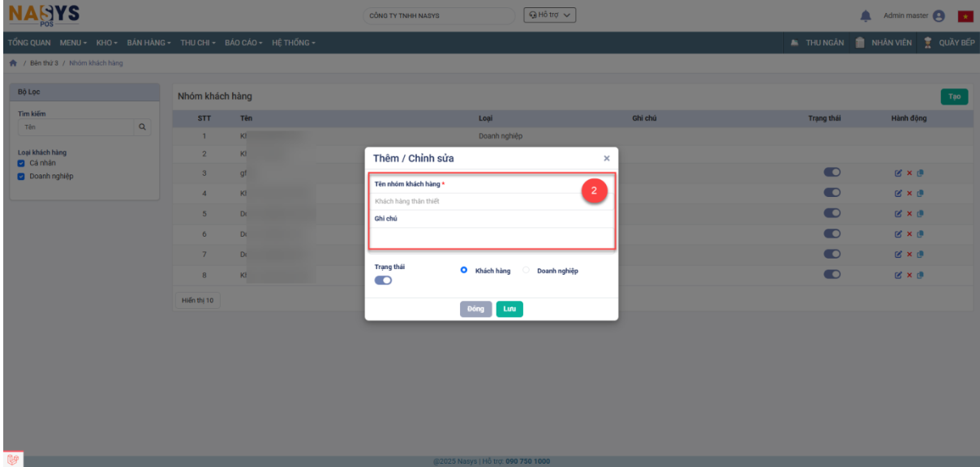Click the Vietnam flag language icon

pyautogui.click(x=965, y=16)
